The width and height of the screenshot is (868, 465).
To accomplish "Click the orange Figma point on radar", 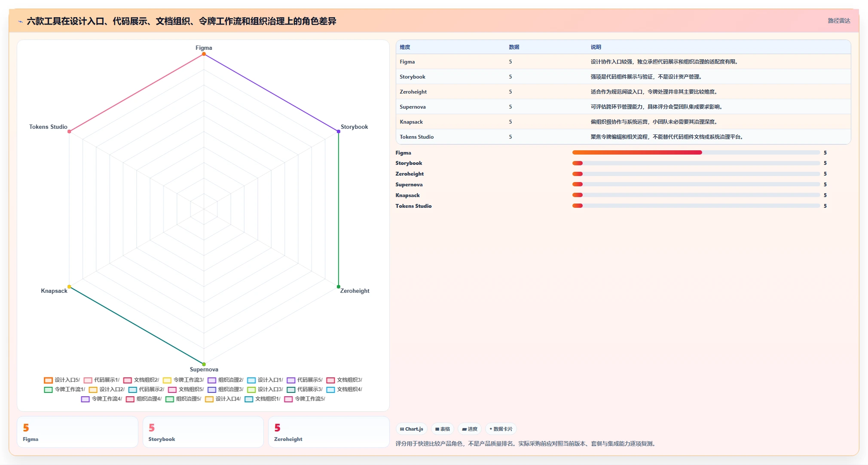I will pyautogui.click(x=204, y=54).
